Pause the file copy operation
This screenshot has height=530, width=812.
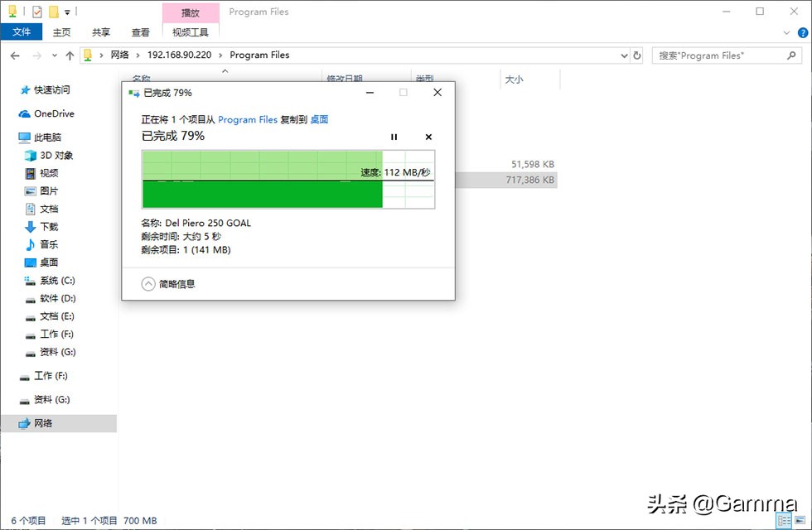[x=394, y=137]
